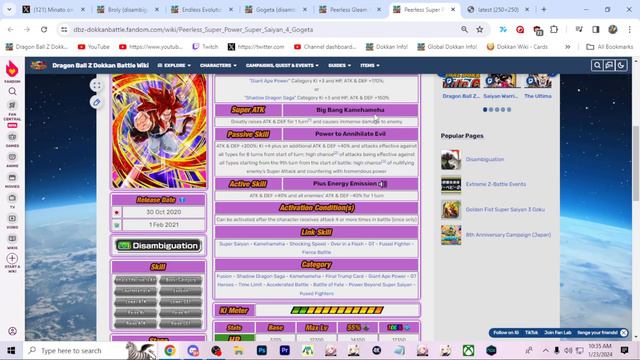Screen dimensions: 640x360
Task: Switch to the Peerless Gleam tab
Action: point(350,9)
